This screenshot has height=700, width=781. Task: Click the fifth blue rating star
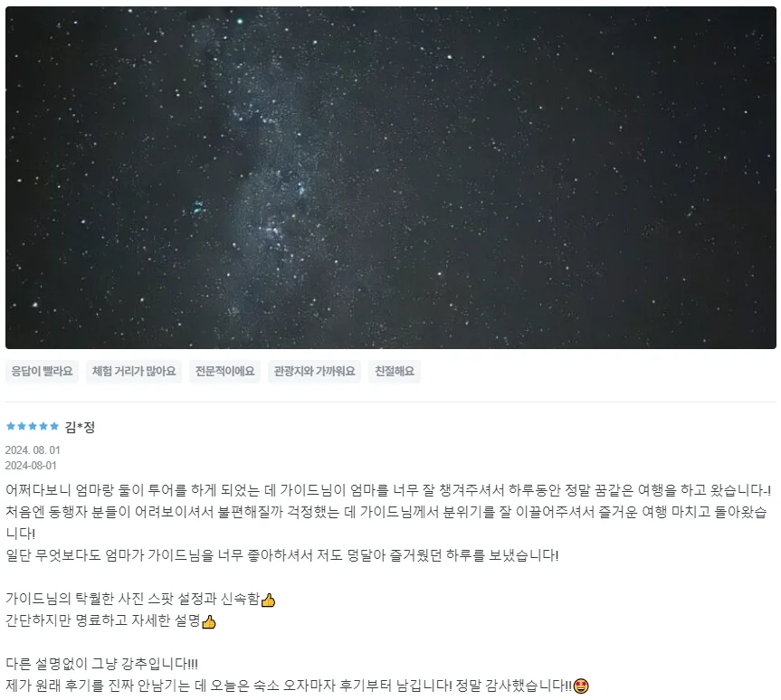[53, 426]
